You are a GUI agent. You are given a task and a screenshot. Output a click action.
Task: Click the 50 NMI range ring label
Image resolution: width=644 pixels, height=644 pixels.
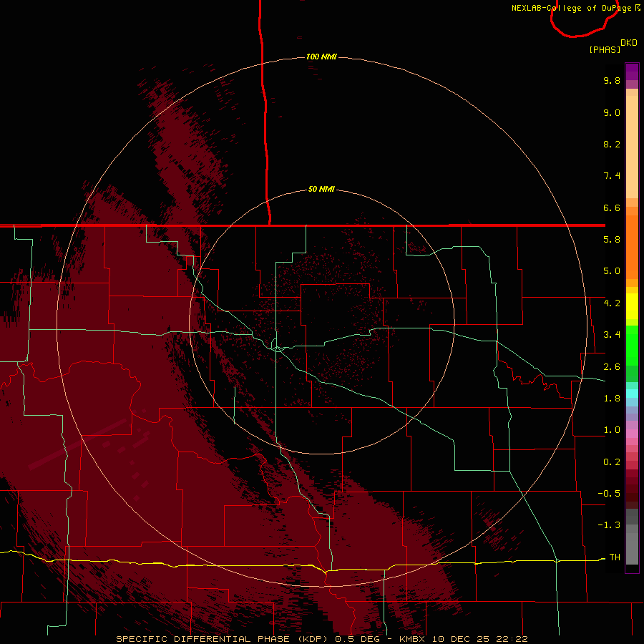[321, 190]
